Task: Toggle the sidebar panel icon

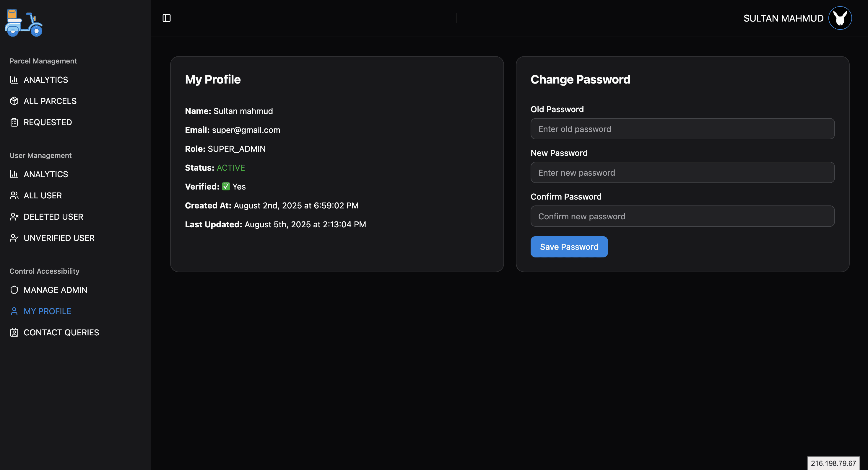Action: pos(166,18)
